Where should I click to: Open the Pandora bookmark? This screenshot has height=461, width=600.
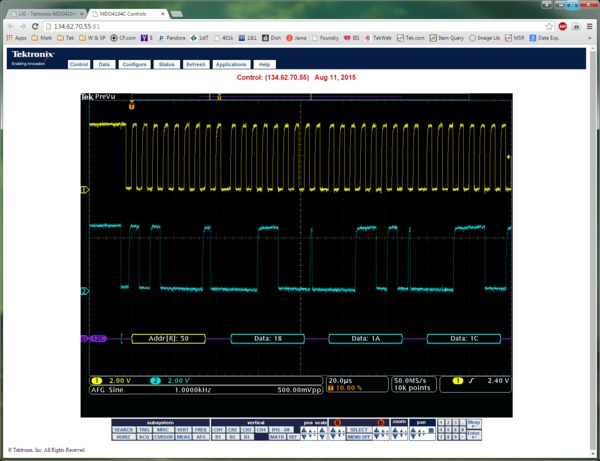click(173, 38)
